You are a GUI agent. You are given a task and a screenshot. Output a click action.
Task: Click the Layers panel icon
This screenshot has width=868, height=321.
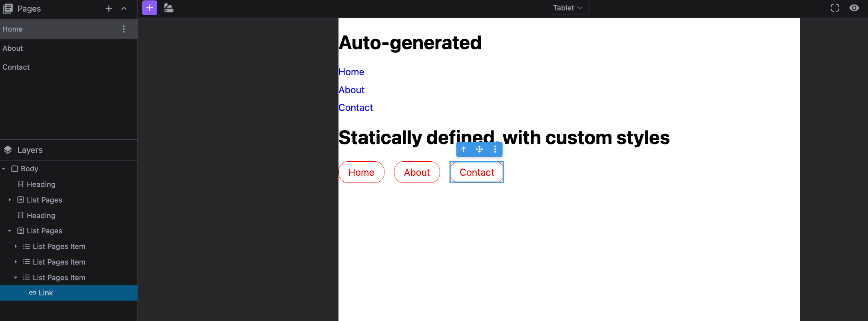pyautogui.click(x=8, y=150)
